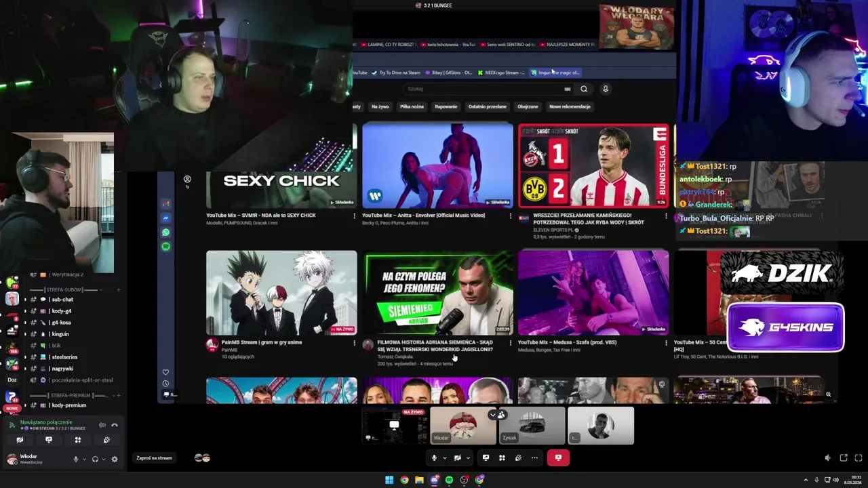This screenshot has height=488, width=868.
Task: Select the "Obejrzane" filter chip
Action: (x=528, y=106)
